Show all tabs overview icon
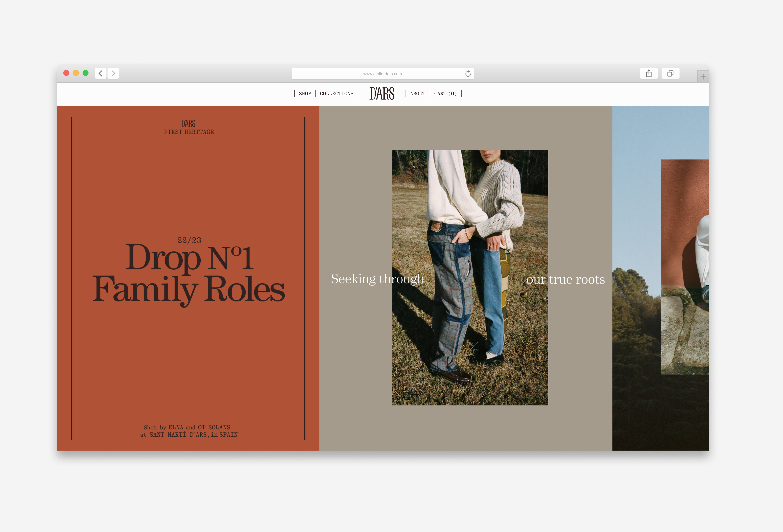783x532 pixels. [x=670, y=73]
